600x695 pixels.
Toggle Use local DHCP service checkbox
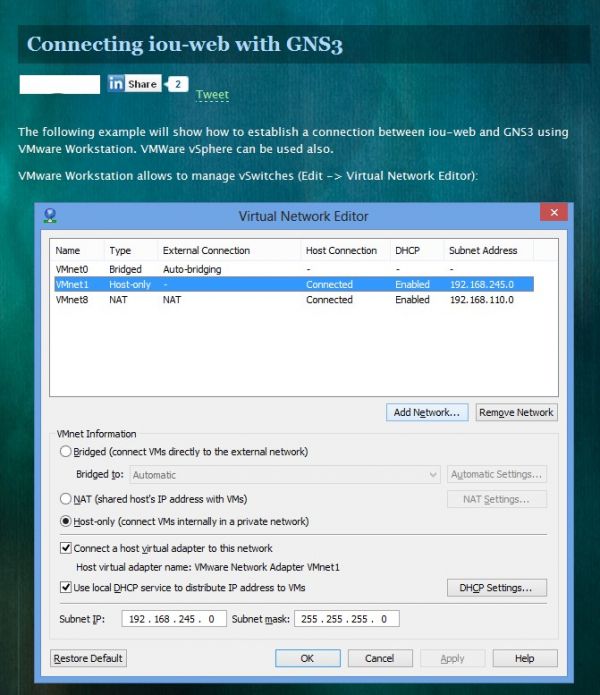66,587
